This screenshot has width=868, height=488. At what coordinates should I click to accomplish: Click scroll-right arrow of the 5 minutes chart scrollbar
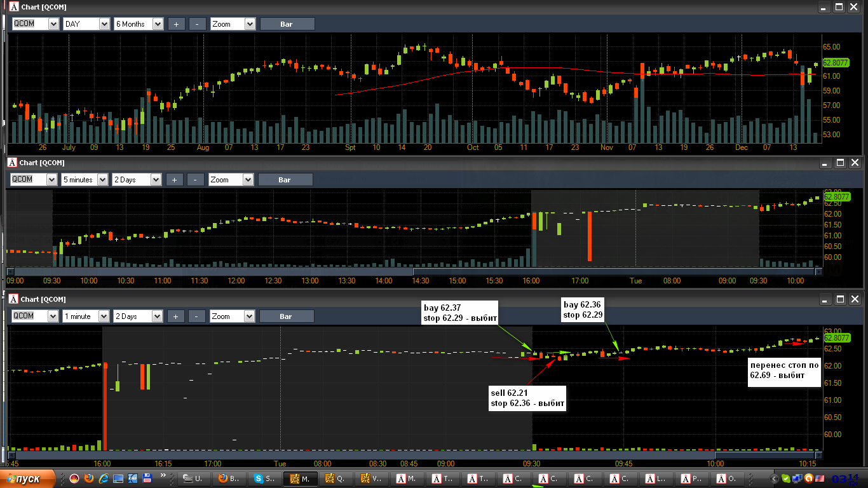(x=818, y=271)
